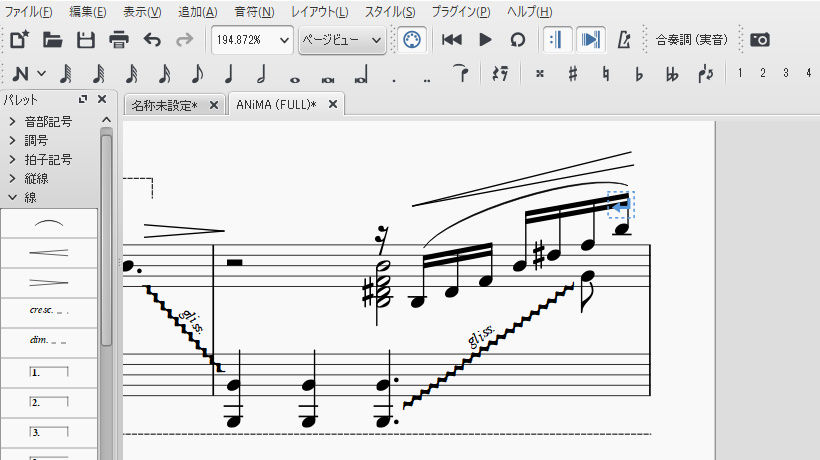
Task: Open the プラグイン menu
Action: pyautogui.click(x=461, y=12)
